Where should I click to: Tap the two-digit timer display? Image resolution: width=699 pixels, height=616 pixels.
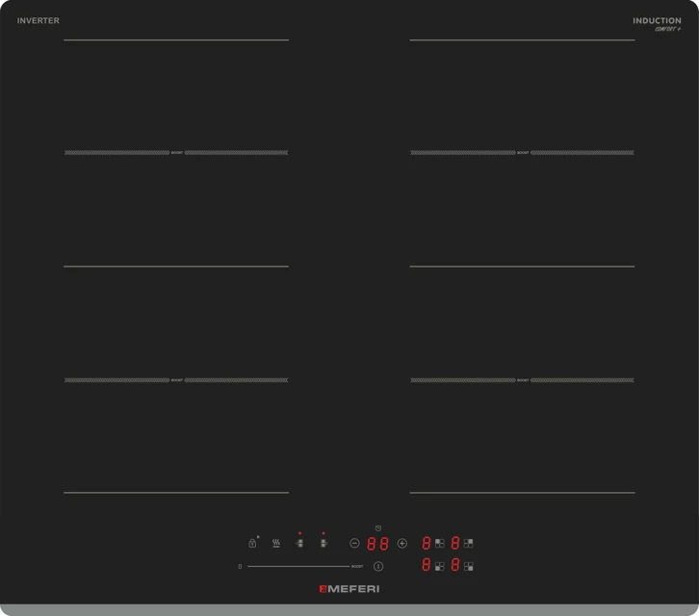(378, 544)
